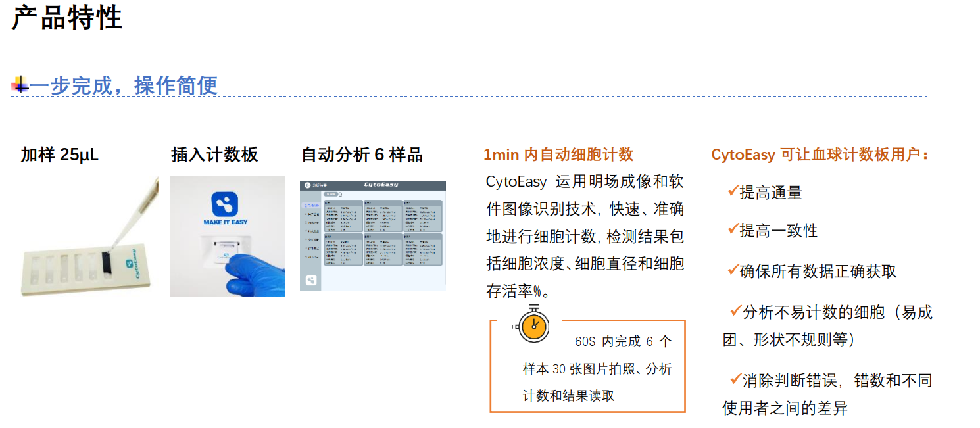Click the 计数和结果读取 line in orange box
980x428 pixels.
click(568, 396)
